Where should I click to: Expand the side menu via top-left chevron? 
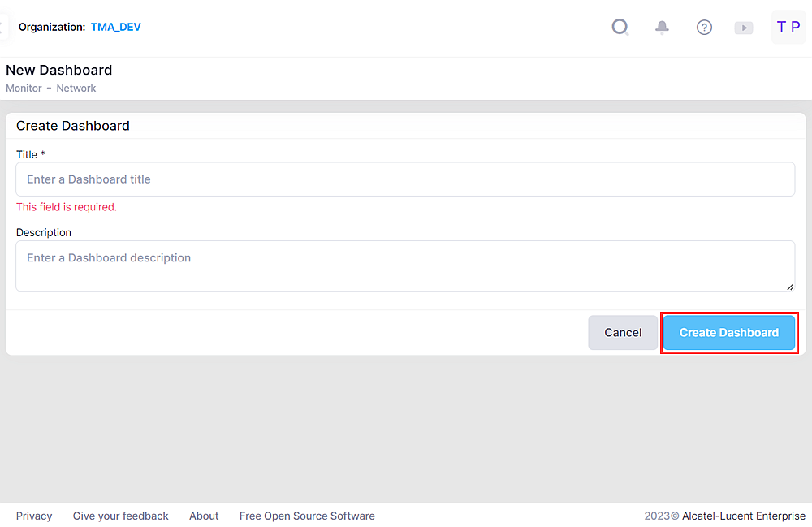click(x=3, y=27)
